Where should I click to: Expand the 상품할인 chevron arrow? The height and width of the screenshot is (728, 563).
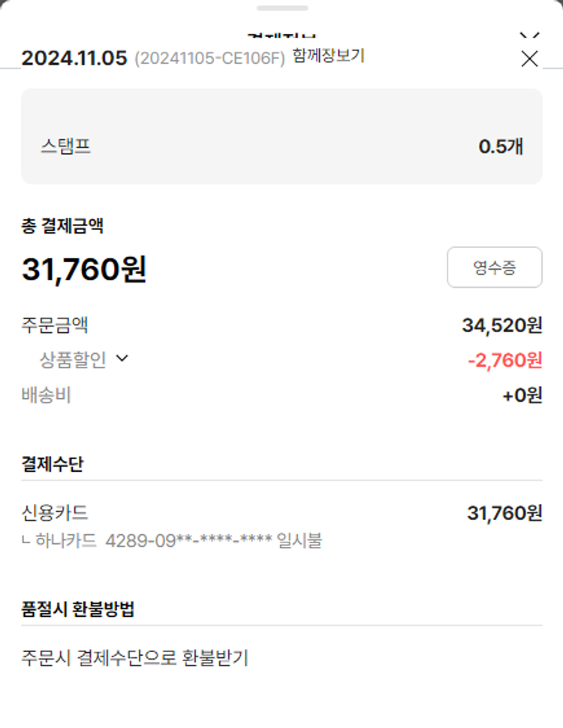point(122,359)
